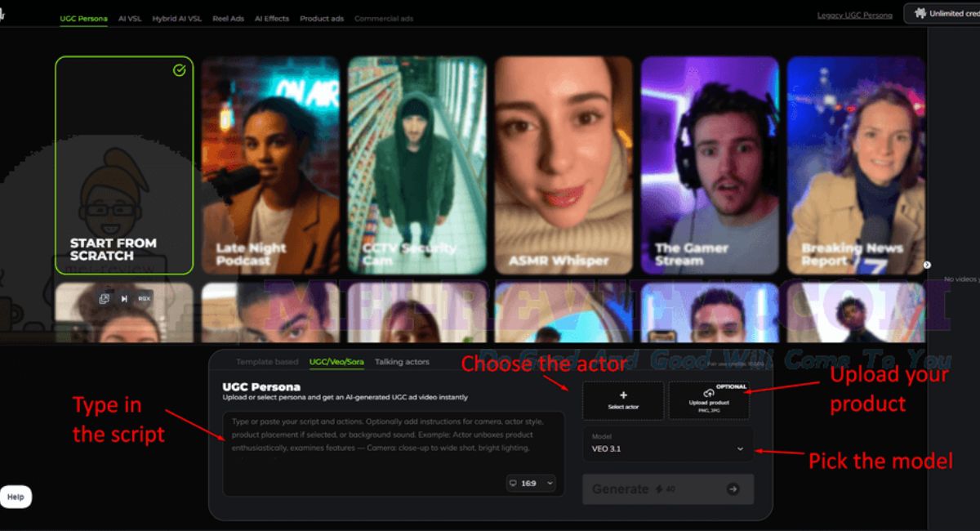The width and height of the screenshot is (980, 531).
Task: Choose the ASMR Whisper template
Action: click(563, 165)
